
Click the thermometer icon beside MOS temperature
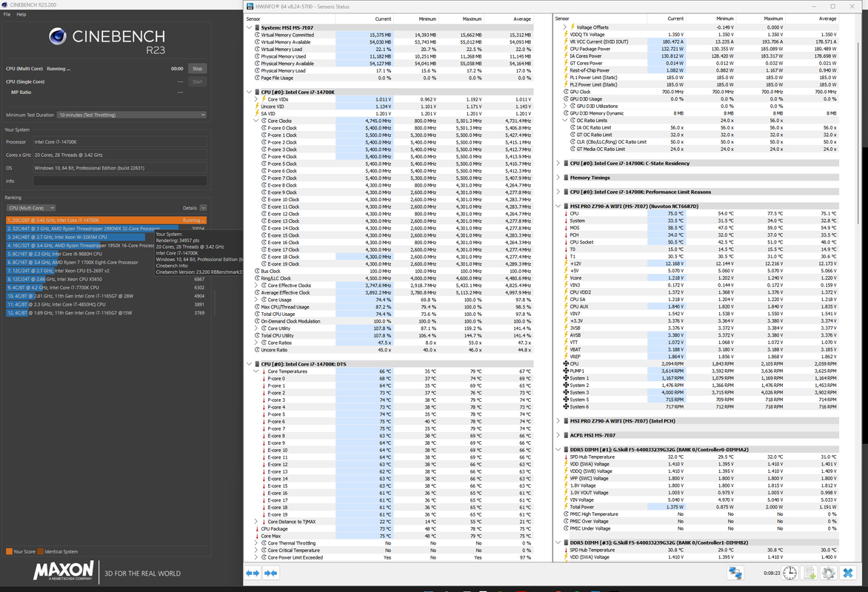click(x=566, y=228)
